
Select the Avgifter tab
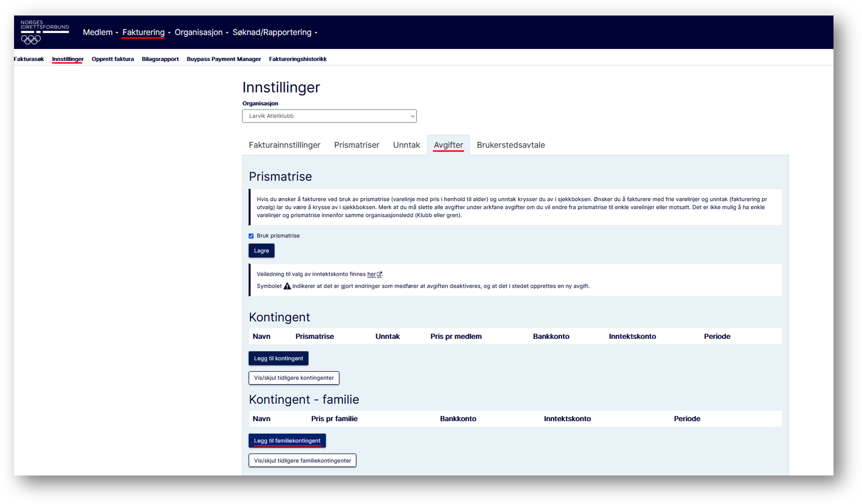tap(448, 145)
